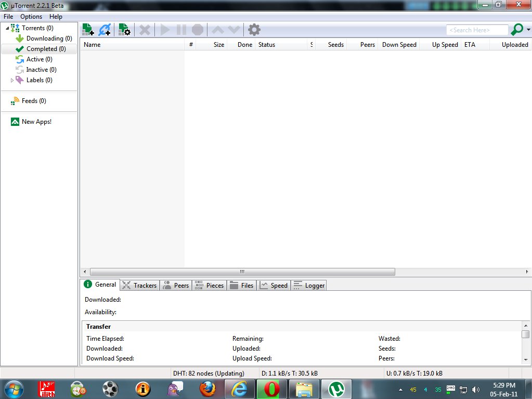This screenshot has height=399, width=532.
Task: Click the Add Torrent toolbar icon
Action: (88, 30)
